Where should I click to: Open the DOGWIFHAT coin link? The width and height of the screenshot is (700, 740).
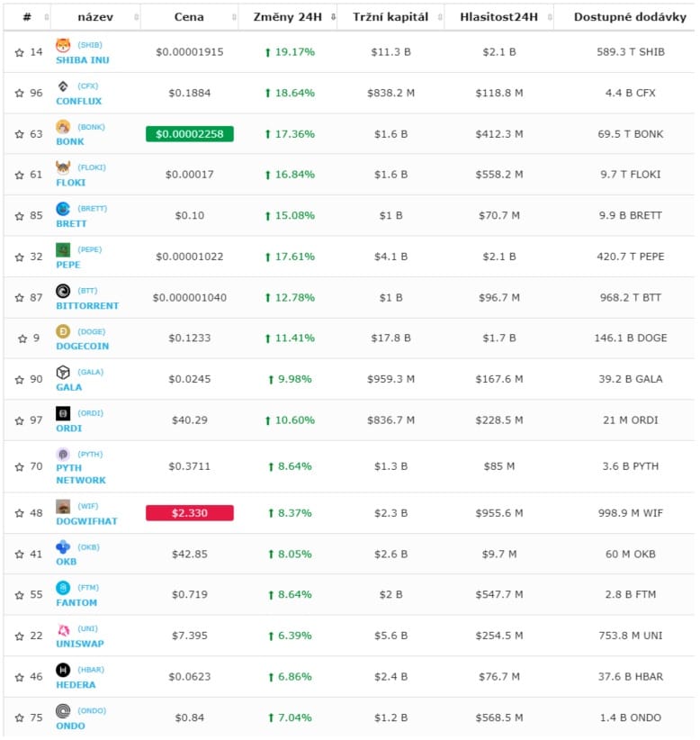86,521
